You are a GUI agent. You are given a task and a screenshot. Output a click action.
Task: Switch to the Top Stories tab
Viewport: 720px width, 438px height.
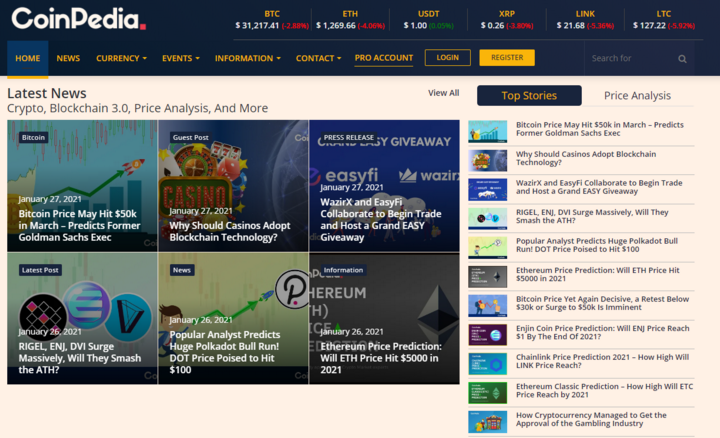[x=529, y=95]
